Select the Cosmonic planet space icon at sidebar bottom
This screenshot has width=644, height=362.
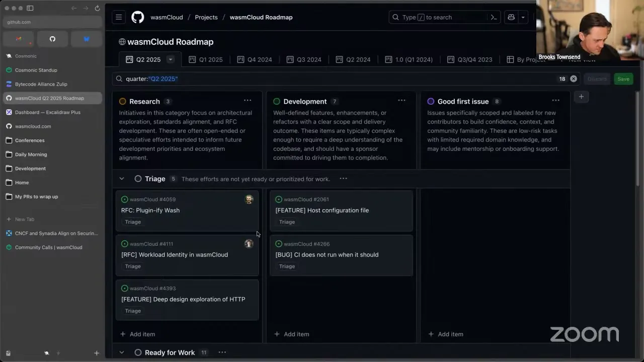[x=47, y=353]
